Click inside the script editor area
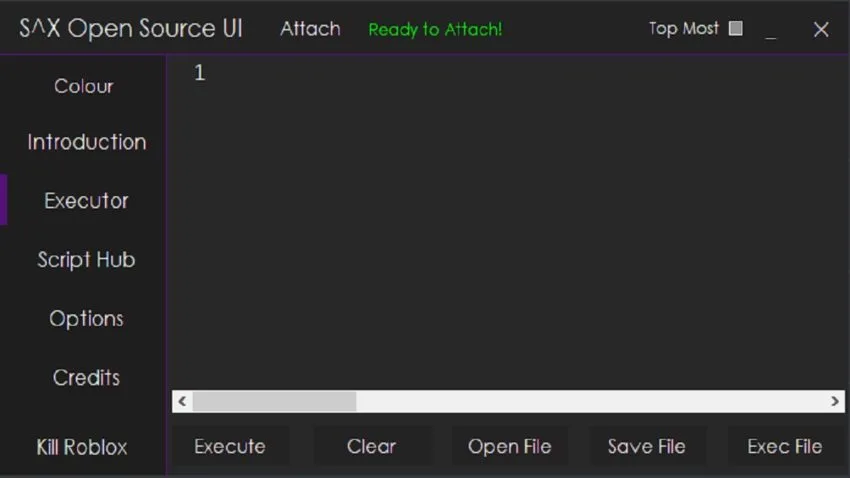Screen dimensions: 850x478 point(508,222)
